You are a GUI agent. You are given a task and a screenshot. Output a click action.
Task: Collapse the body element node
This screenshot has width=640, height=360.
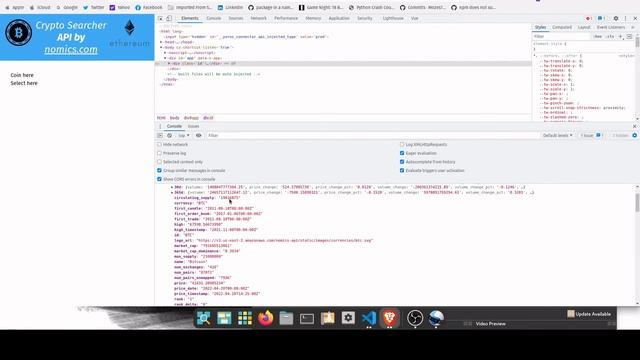[161, 47]
